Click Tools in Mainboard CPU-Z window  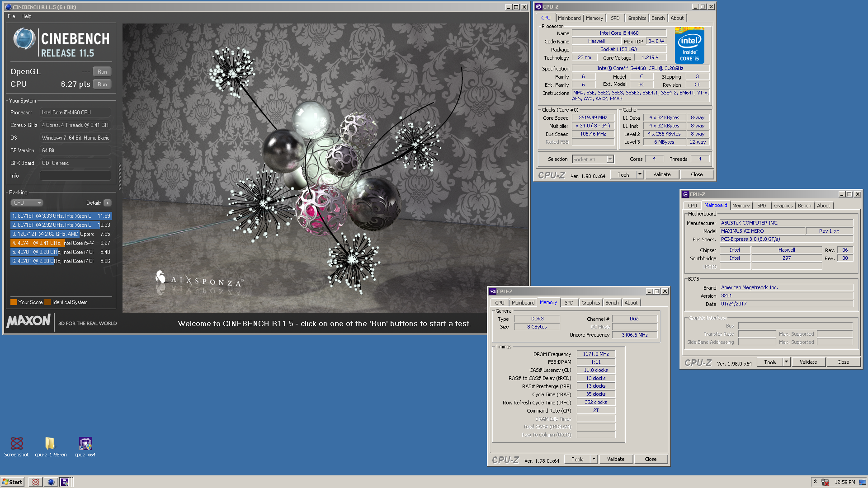770,362
